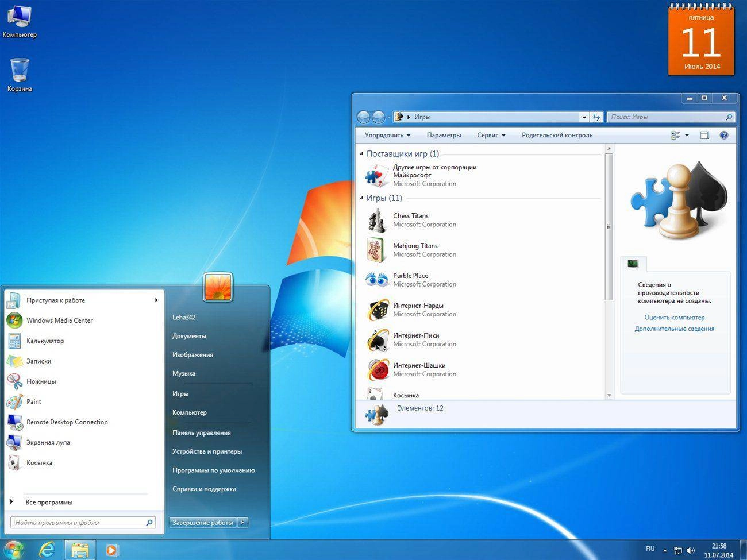Open Экранная лупа magnifier from Start menu
This screenshot has width=747, height=560.
tap(84, 442)
